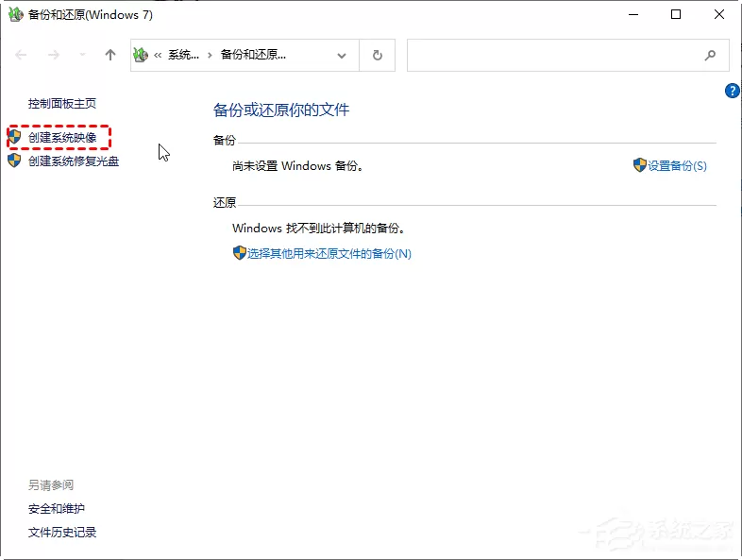Click the title bar window icon

[x=16, y=15]
